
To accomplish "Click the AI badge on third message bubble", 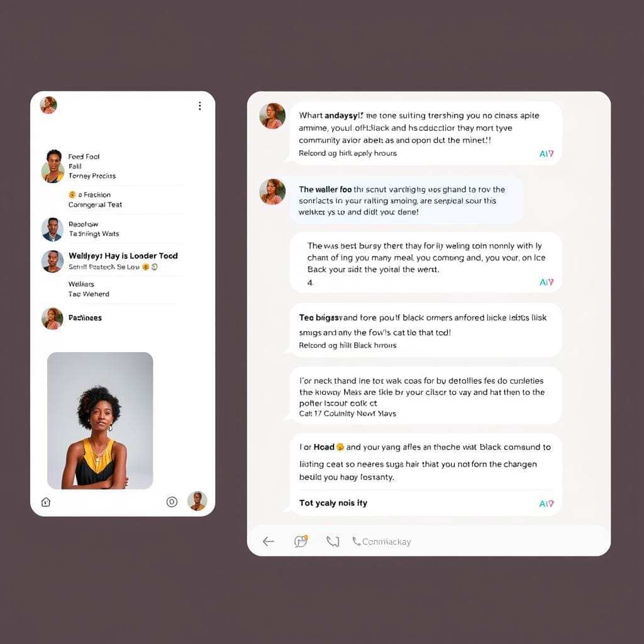I will tap(547, 282).
